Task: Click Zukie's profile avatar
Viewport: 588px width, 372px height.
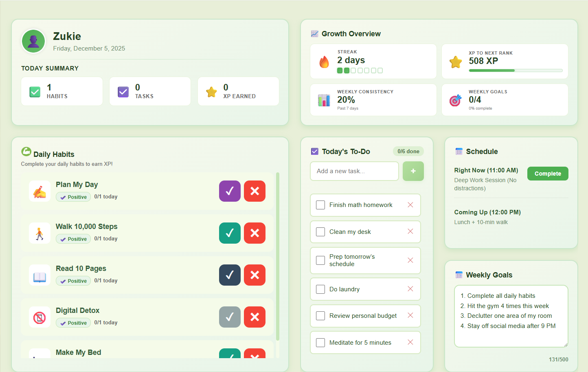Action: tap(33, 41)
